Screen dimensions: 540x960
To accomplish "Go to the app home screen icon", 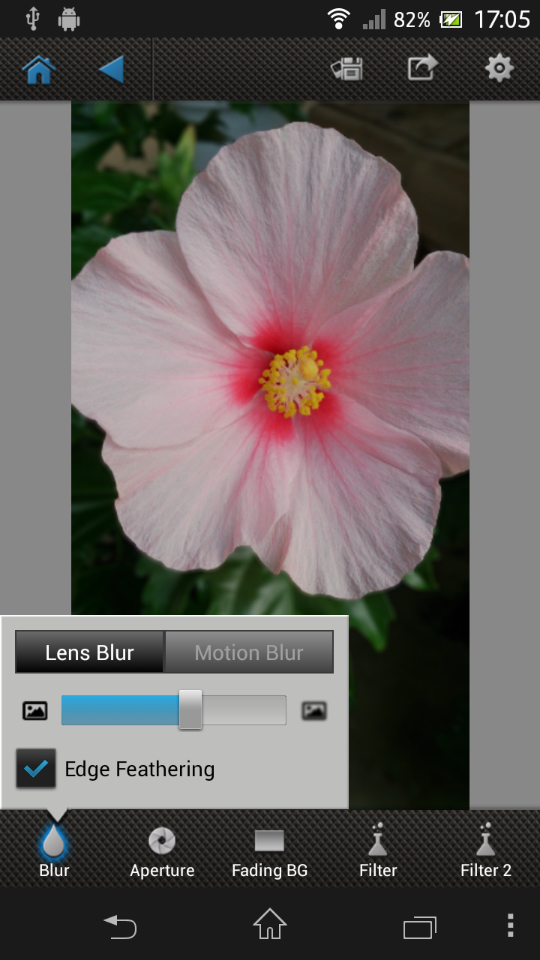I will 39,69.
